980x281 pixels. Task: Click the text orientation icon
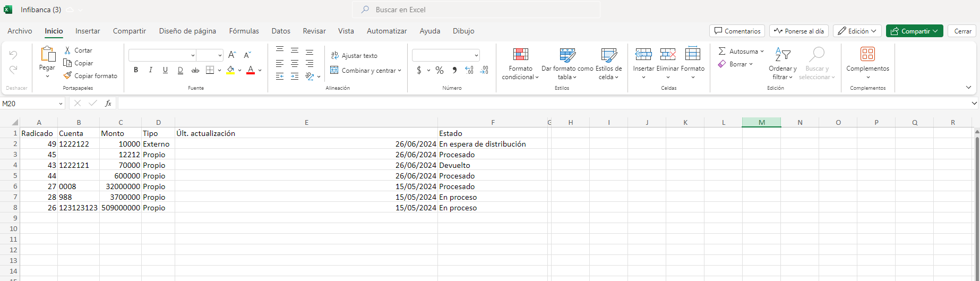tap(310, 76)
